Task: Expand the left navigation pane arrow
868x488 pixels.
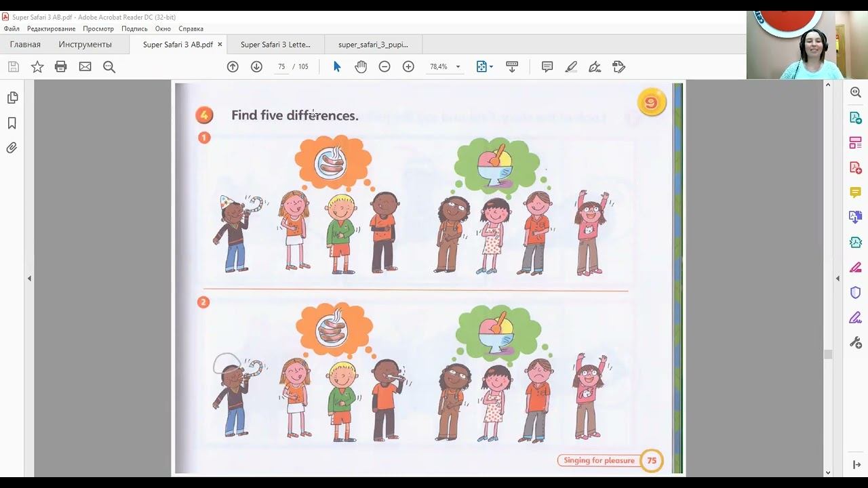Action: [29, 279]
